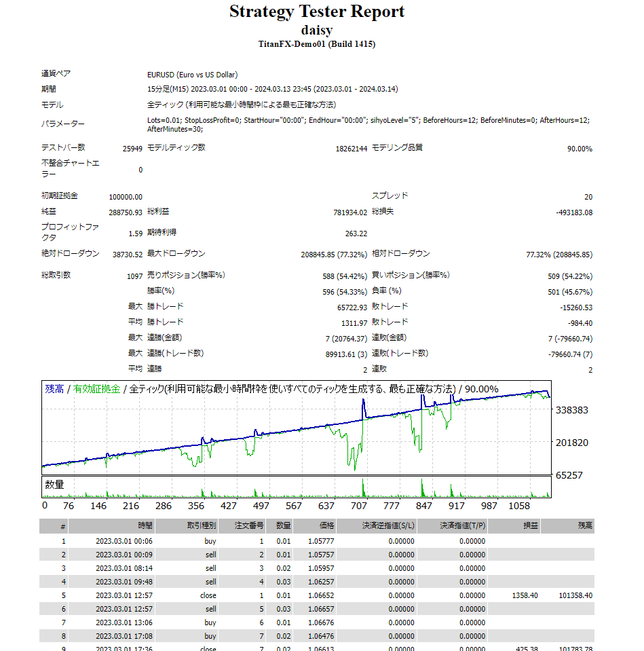Select the daisy expert name heading
Viewport: 644px width, 651px height.
[x=316, y=30]
